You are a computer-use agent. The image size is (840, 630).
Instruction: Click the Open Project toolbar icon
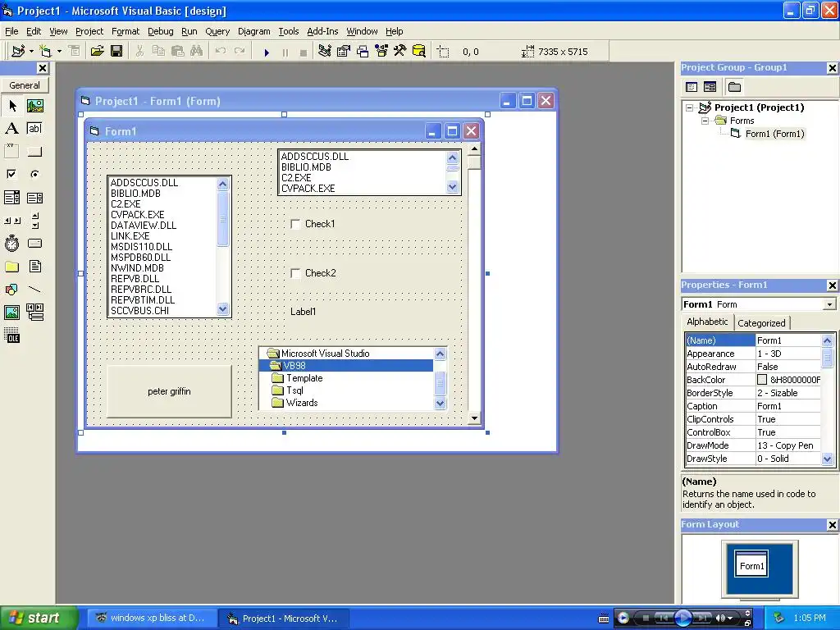(x=97, y=52)
